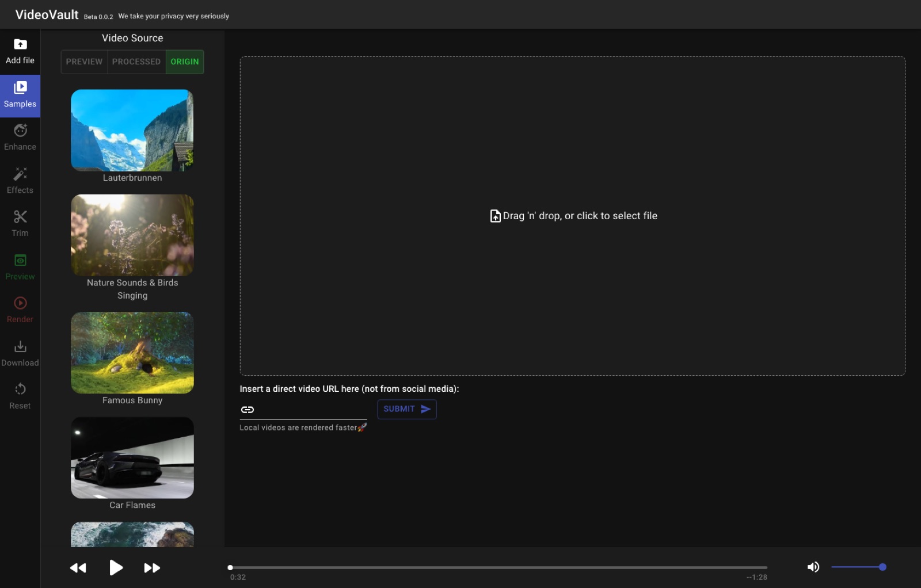
Task: Rewind the video playback
Action: (78, 568)
